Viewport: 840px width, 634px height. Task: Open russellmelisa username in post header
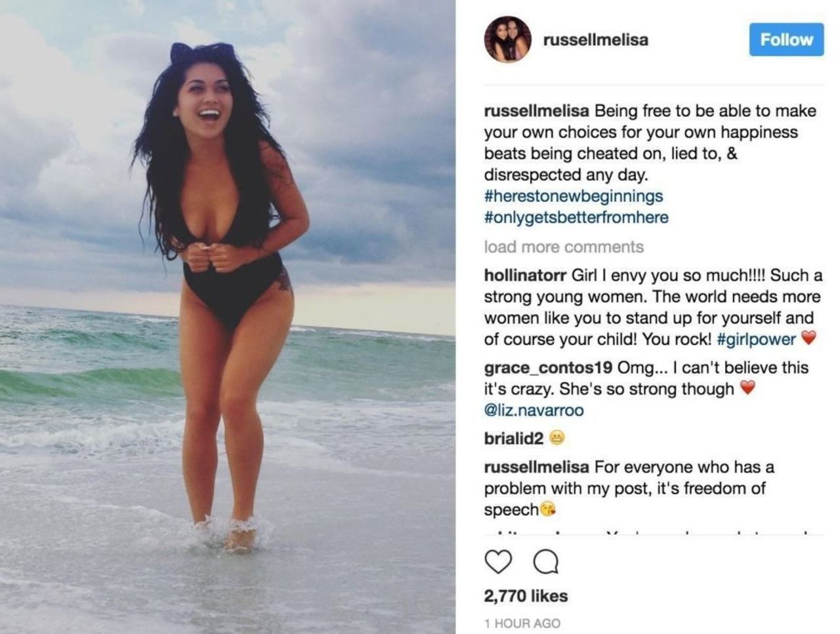pyautogui.click(x=595, y=40)
